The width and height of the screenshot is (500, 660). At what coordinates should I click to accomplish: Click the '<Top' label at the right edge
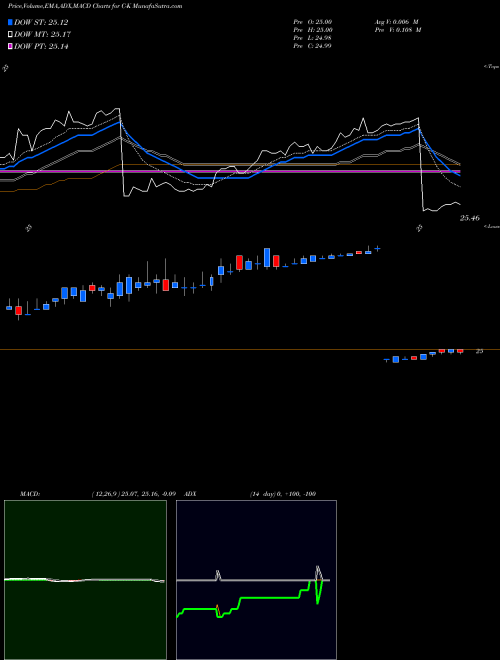pyautogui.click(x=492, y=67)
